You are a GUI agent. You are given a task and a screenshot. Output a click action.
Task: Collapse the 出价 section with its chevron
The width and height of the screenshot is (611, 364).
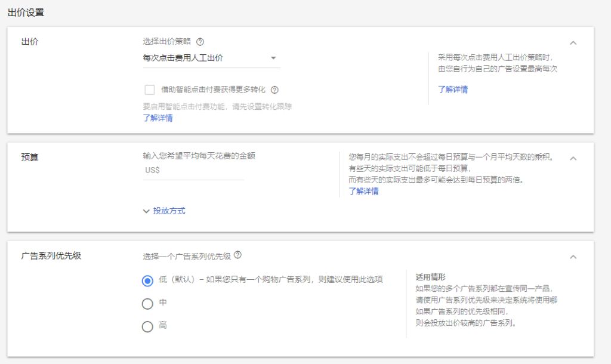pos(573,43)
